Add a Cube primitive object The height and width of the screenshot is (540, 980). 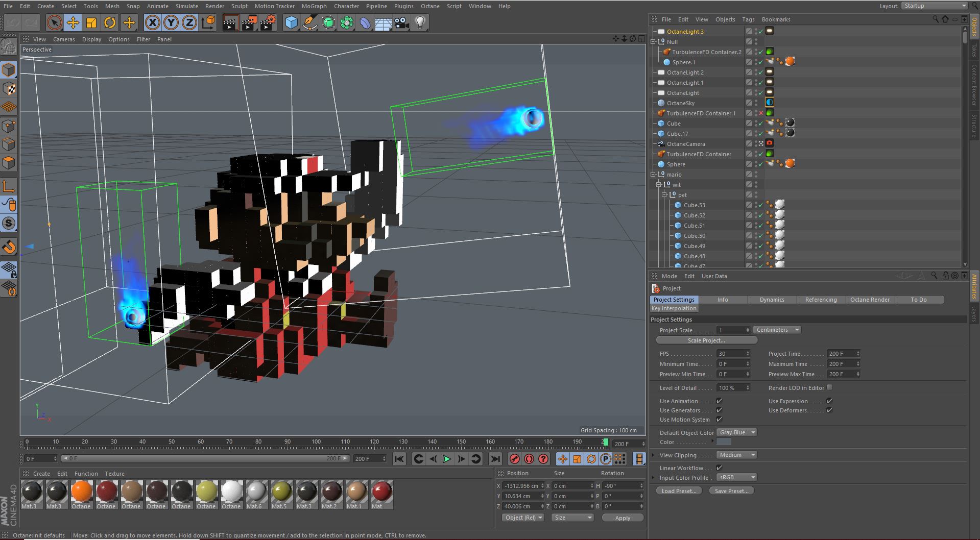pos(291,22)
